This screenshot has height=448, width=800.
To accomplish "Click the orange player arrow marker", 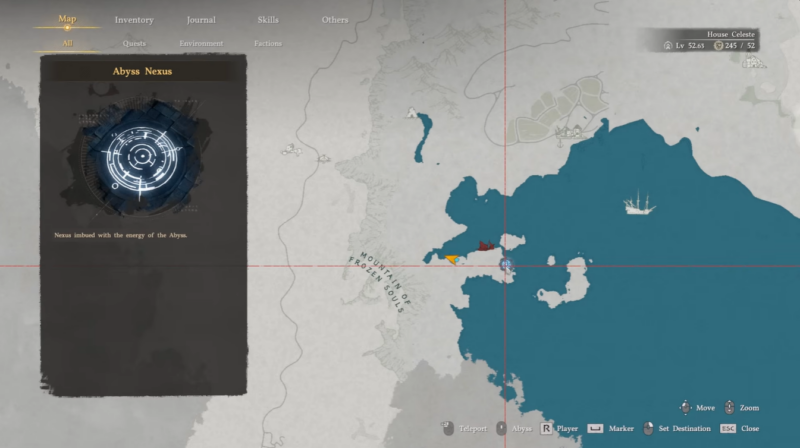I will (x=452, y=259).
